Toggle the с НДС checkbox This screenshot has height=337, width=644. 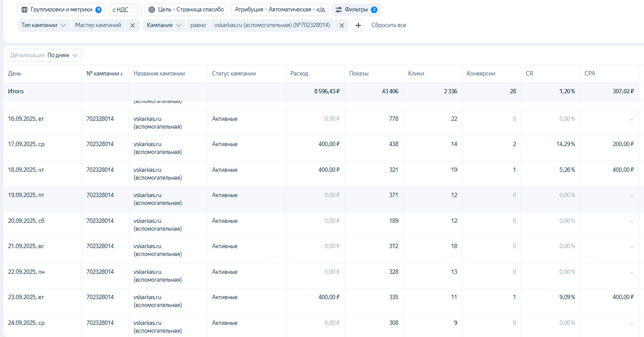135,10
